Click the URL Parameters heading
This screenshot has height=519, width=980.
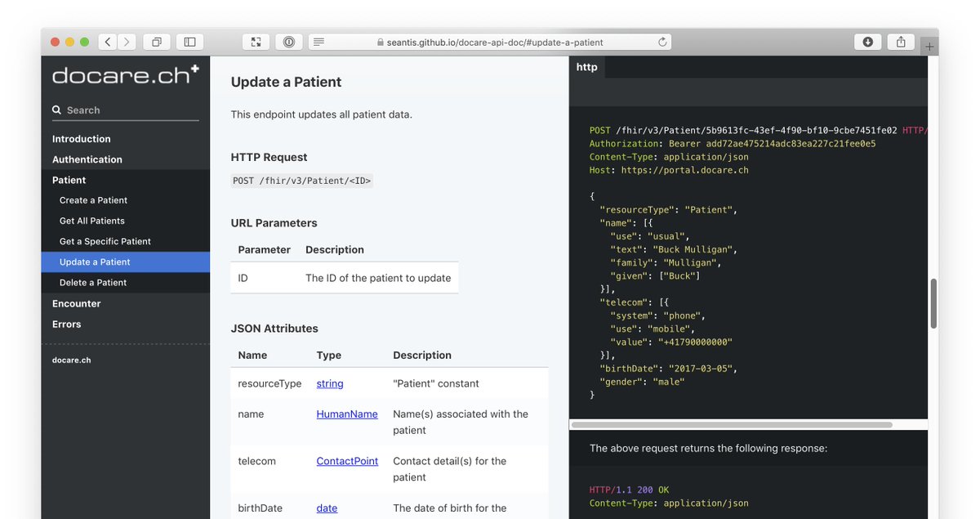tap(274, 223)
